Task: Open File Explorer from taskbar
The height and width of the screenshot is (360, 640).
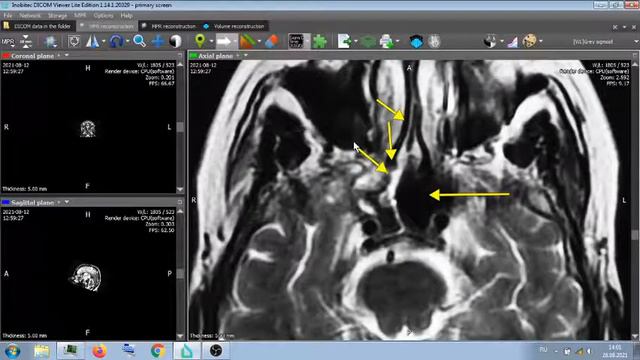Action: [42, 351]
